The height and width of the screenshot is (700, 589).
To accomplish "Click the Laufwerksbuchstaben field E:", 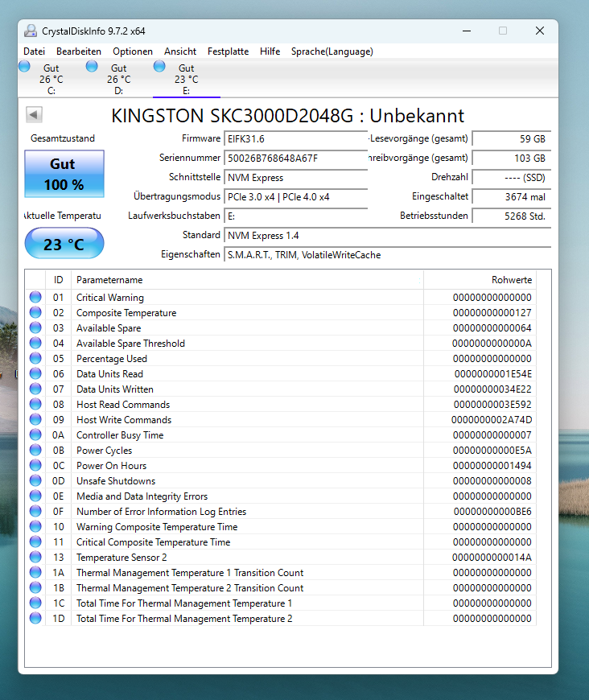I will tap(295, 216).
